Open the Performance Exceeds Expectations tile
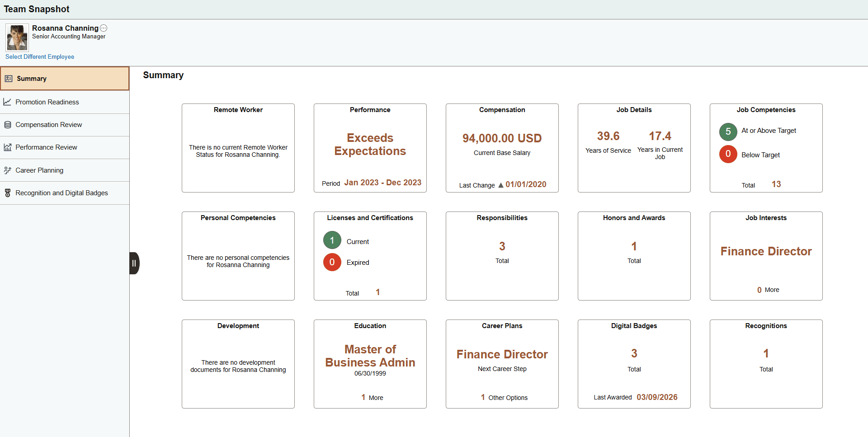868x437 pixels. tap(370, 148)
